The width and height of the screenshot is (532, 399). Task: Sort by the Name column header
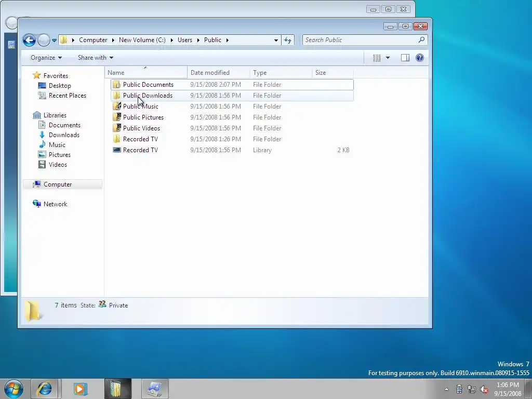coord(146,72)
